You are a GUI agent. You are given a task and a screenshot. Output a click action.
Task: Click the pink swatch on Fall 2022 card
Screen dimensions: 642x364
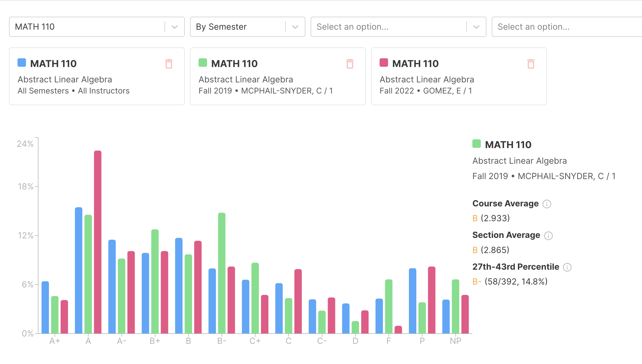click(x=384, y=63)
